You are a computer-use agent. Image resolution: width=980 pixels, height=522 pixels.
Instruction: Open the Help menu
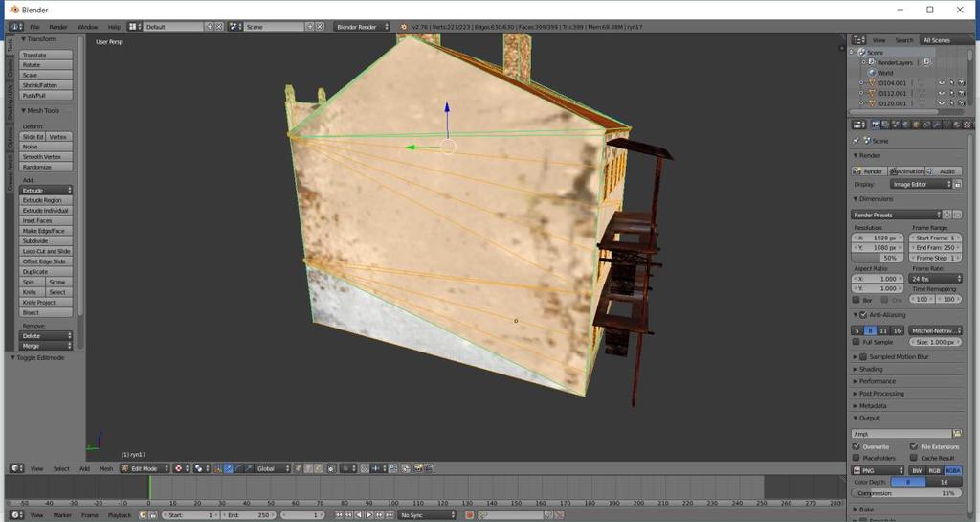(x=114, y=27)
